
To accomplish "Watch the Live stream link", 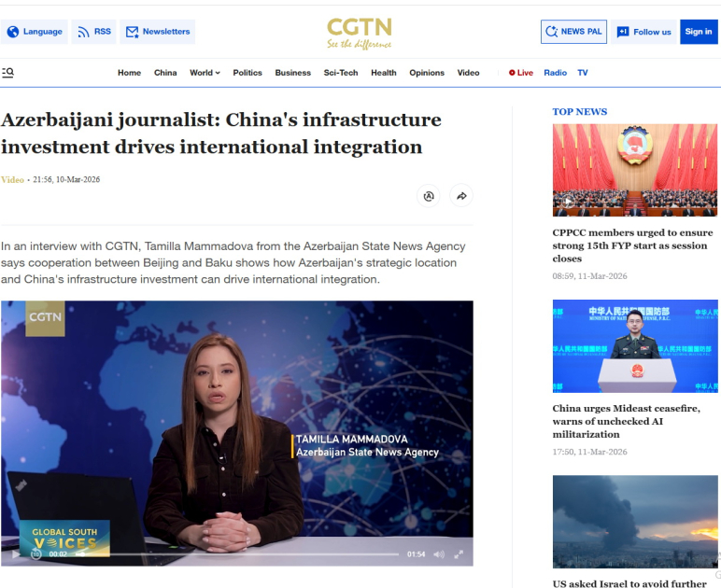I will tap(521, 73).
